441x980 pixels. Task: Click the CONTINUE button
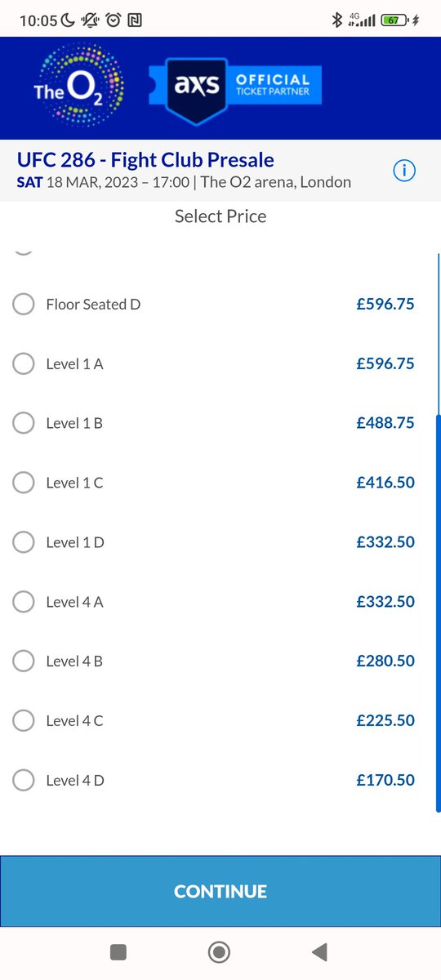(220, 891)
